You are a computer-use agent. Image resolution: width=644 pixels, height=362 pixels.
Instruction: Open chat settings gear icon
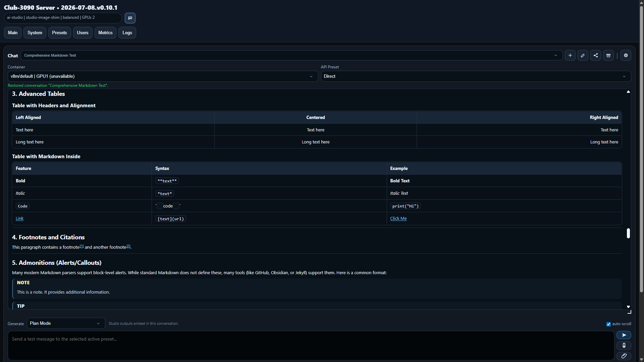(x=626, y=55)
